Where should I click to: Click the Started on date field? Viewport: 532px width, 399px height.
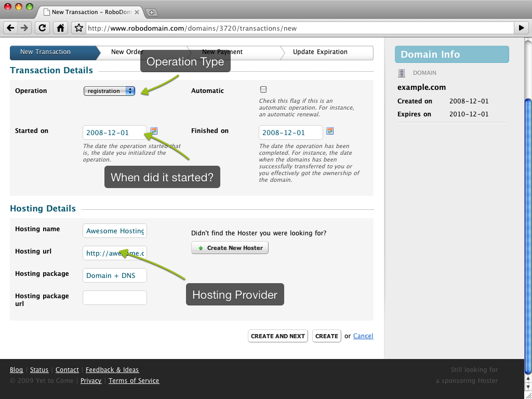(115, 132)
